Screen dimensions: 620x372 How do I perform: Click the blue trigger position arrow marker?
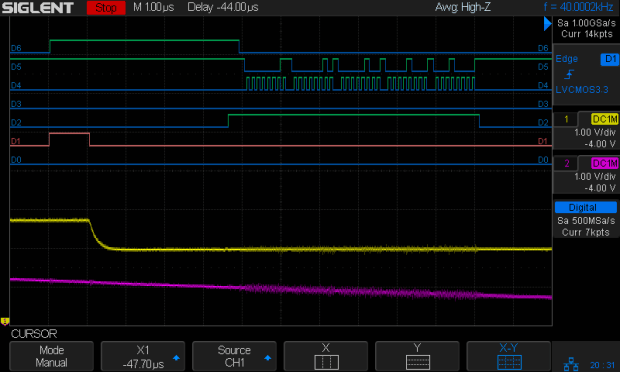coord(548,23)
